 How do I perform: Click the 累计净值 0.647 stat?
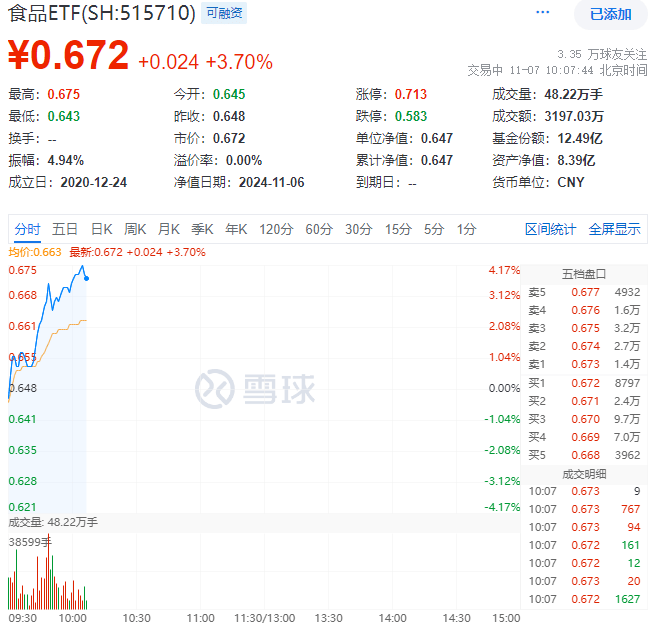coord(404,161)
